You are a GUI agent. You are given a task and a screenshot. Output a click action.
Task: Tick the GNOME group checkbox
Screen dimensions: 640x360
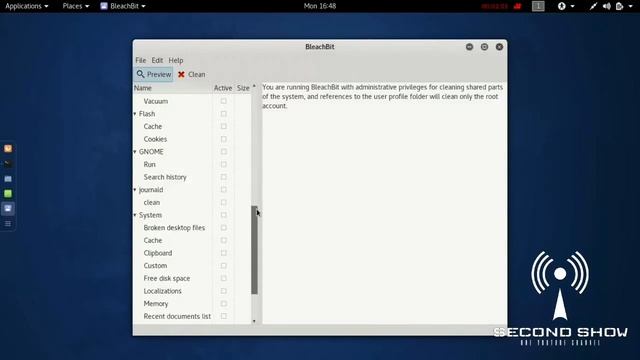point(224,151)
